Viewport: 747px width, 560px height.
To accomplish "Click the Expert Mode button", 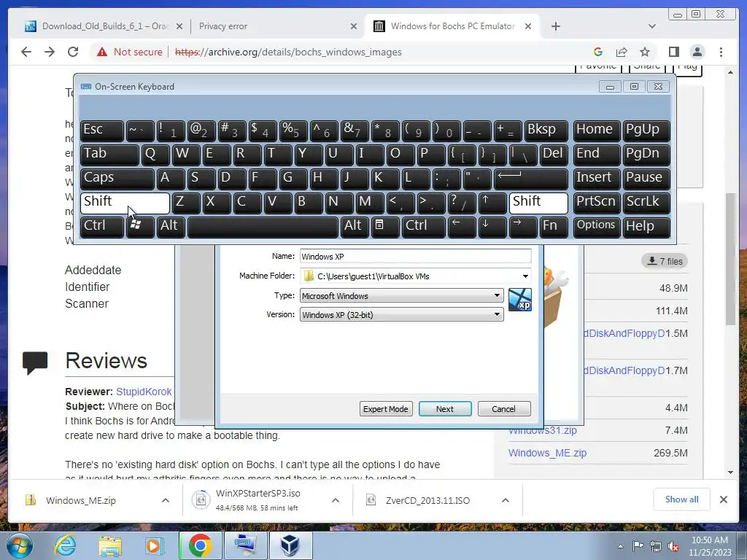I will pyautogui.click(x=385, y=409).
